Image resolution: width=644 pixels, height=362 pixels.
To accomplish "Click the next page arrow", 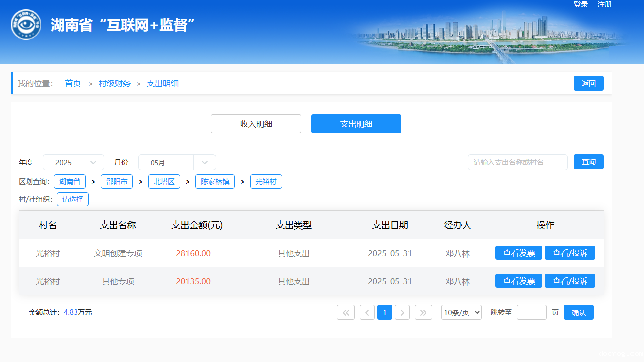I will point(402,312).
